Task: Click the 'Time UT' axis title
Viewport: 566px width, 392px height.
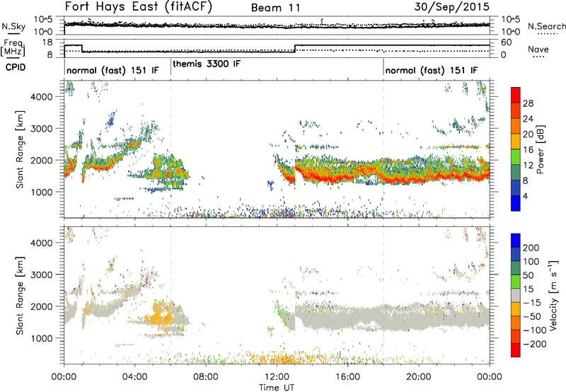Action: (277, 388)
